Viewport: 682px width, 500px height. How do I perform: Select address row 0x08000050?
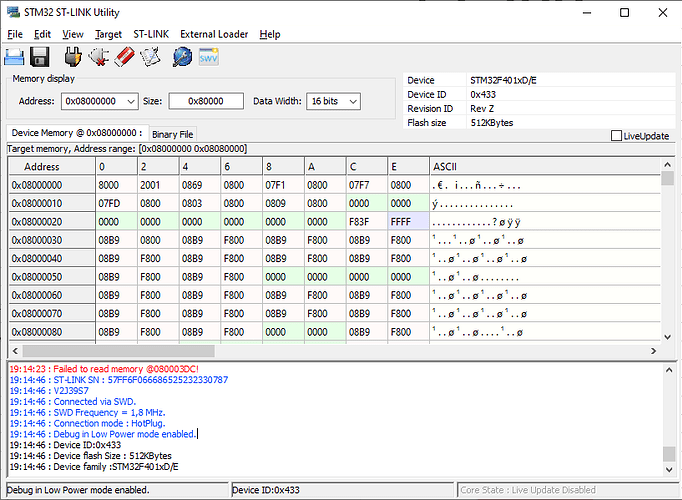tap(52, 277)
